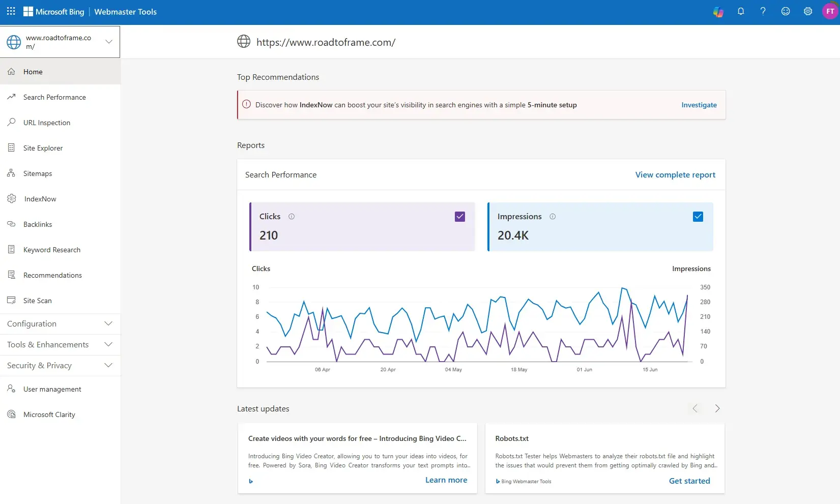
Task: Open the Backlinks tool
Action: tap(38, 224)
